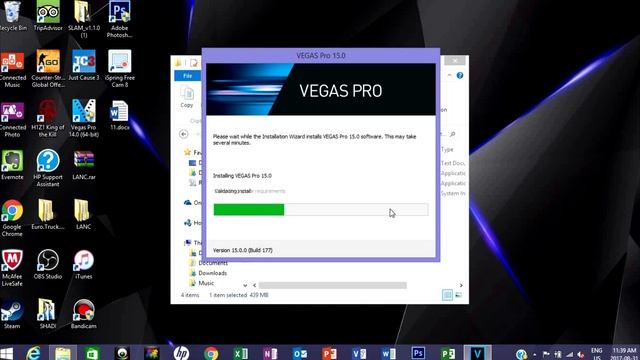Image resolution: width=640 pixels, height=360 pixels.
Task: Open the Adobe Photoshop desktop shortcut
Action: [x=119, y=20]
